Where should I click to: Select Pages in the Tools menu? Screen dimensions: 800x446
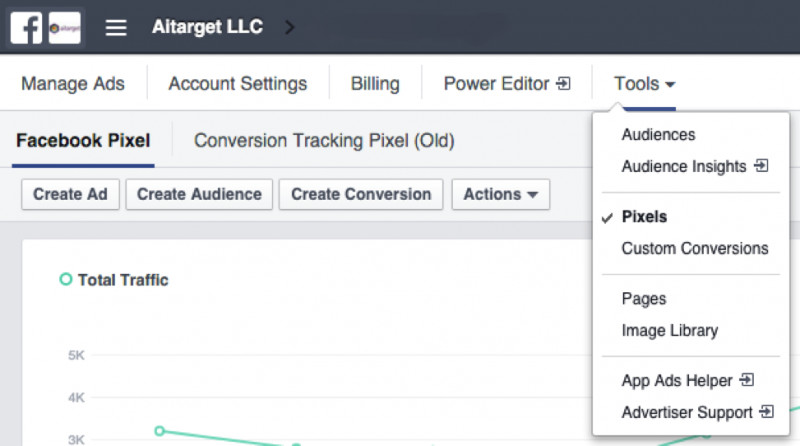(644, 299)
